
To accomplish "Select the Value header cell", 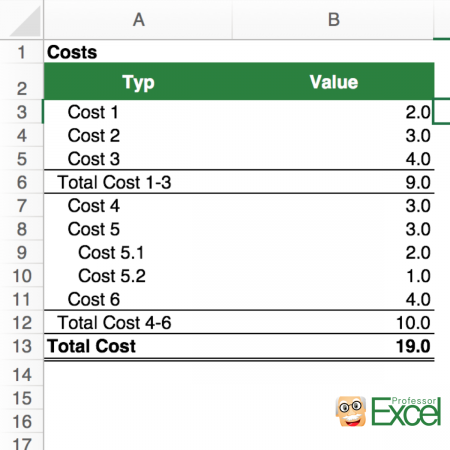I will (x=333, y=81).
